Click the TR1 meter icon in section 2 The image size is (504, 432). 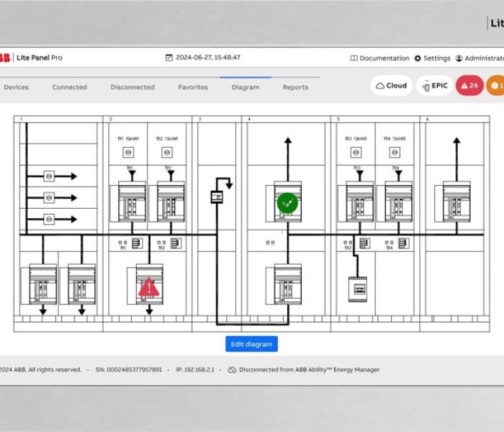click(128, 153)
